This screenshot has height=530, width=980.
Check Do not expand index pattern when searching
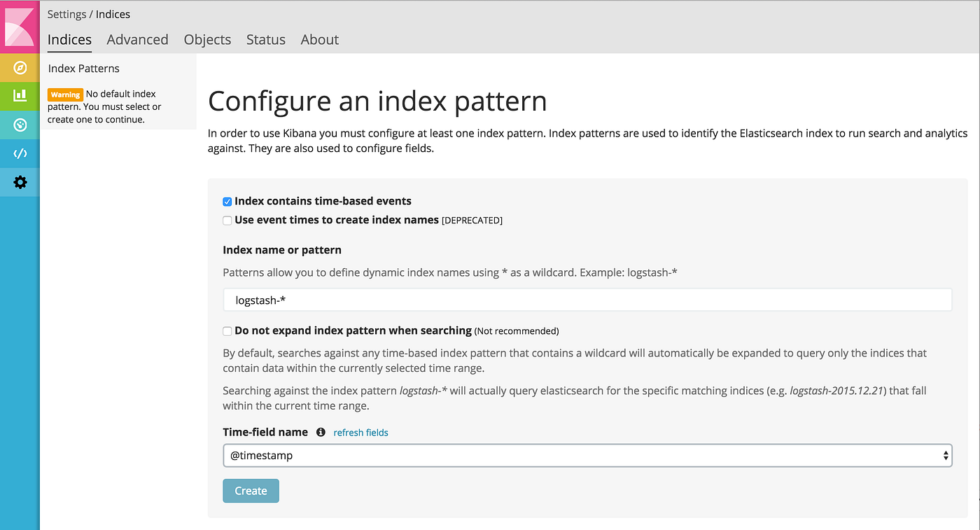[x=227, y=331]
